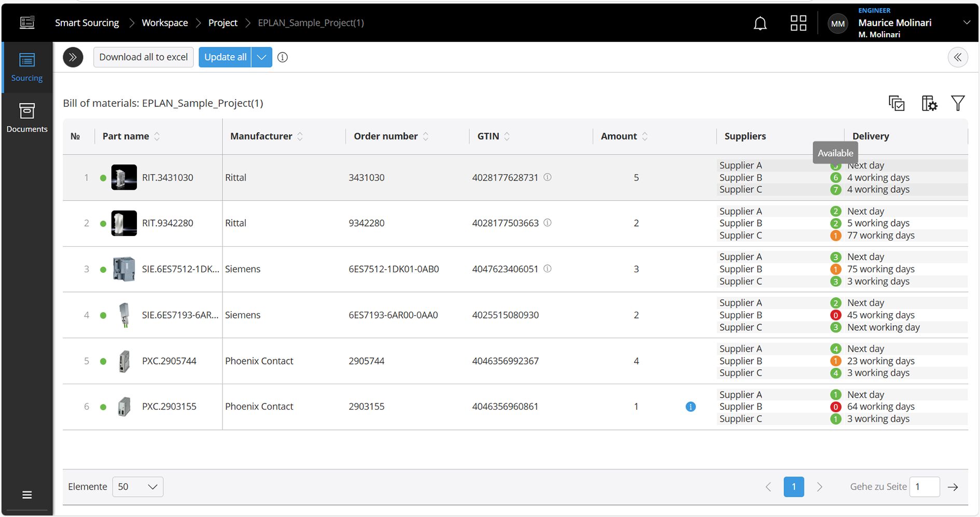980x517 pixels.
Task: Click blue info icon in row 6
Action: (x=690, y=407)
